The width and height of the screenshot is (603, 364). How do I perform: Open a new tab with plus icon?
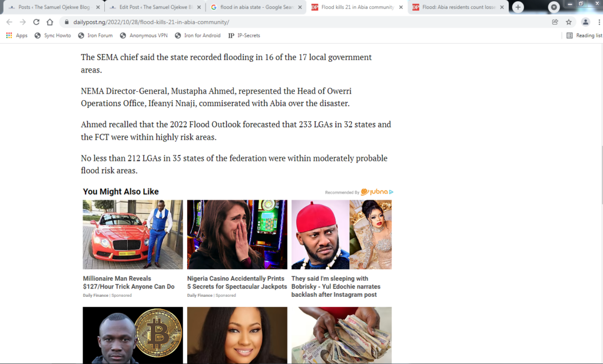tap(518, 7)
